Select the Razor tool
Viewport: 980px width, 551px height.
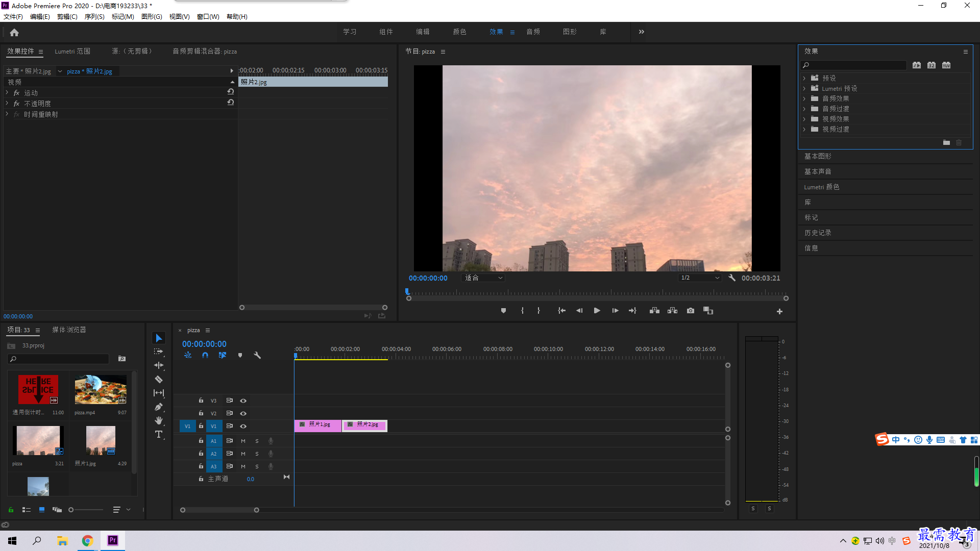point(159,379)
